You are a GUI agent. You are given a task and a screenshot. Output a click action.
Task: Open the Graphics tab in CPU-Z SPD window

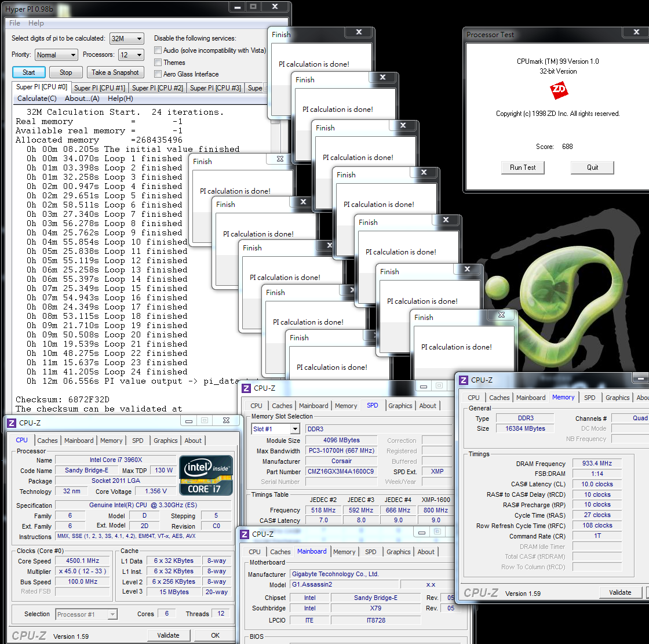(400, 406)
